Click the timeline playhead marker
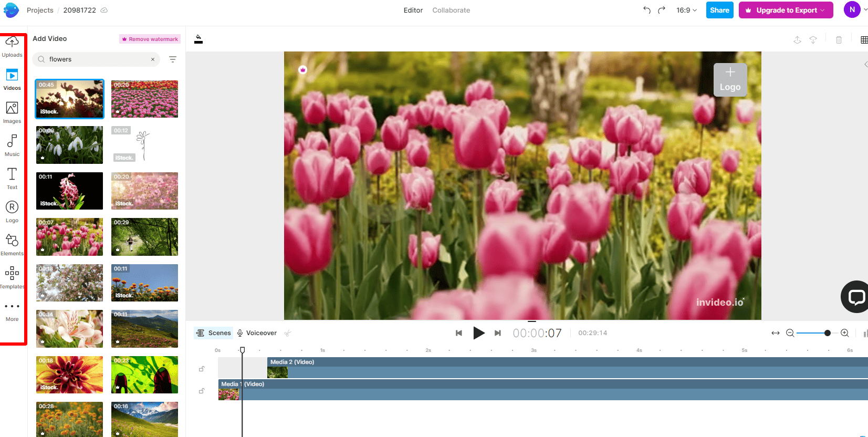The image size is (868, 437). (242, 350)
